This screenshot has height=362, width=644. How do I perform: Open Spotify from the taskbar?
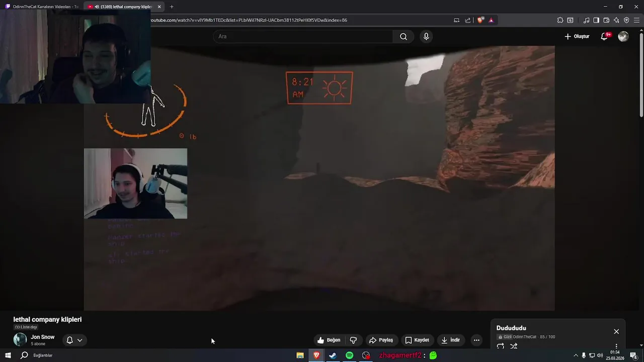click(349, 355)
